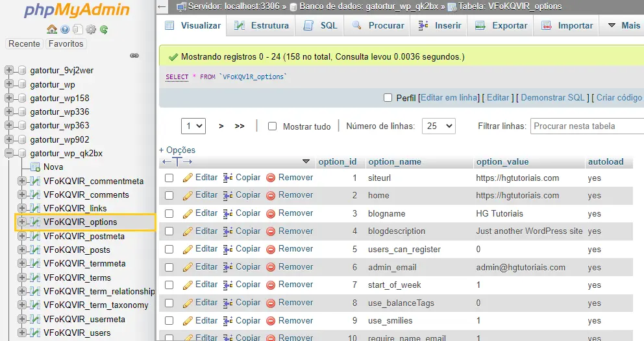Image resolution: width=644 pixels, height=341 pixels.
Task: Click table icon next to VFoKQVIR_users
Action: [x=36, y=333]
